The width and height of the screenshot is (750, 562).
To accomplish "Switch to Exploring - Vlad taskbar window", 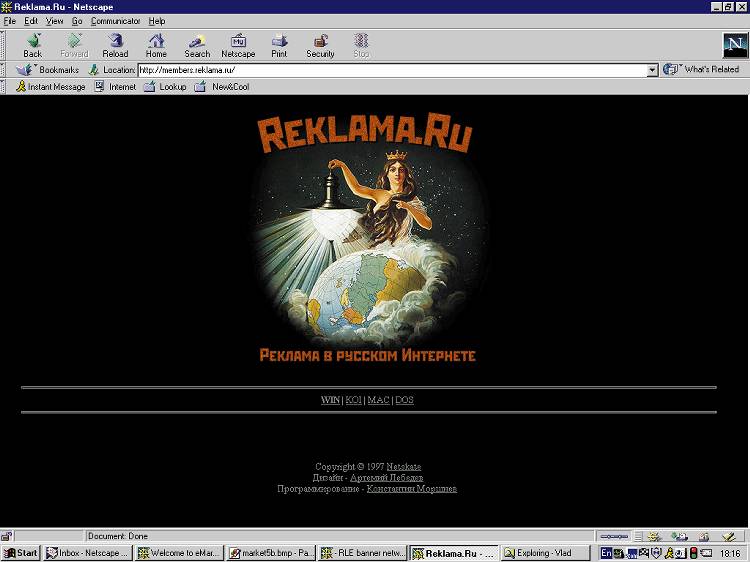I will click(545, 553).
